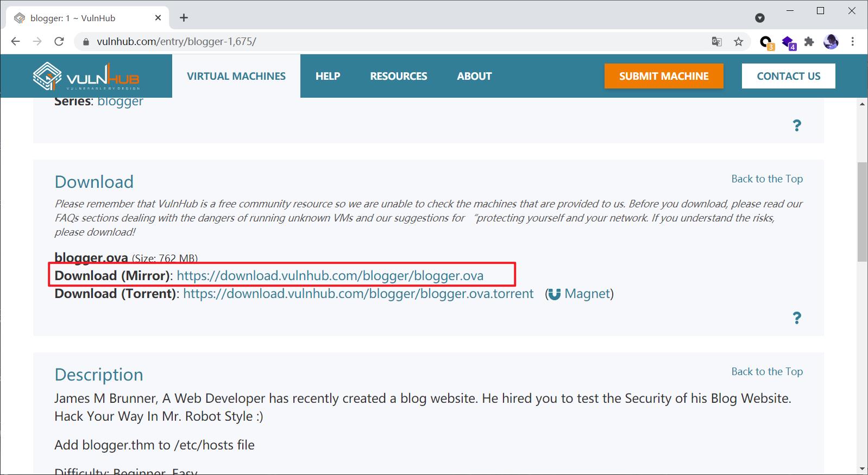The image size is (868, 475).
Task: Bookmark this page with the star icon
Action: (x=738, y=42)
